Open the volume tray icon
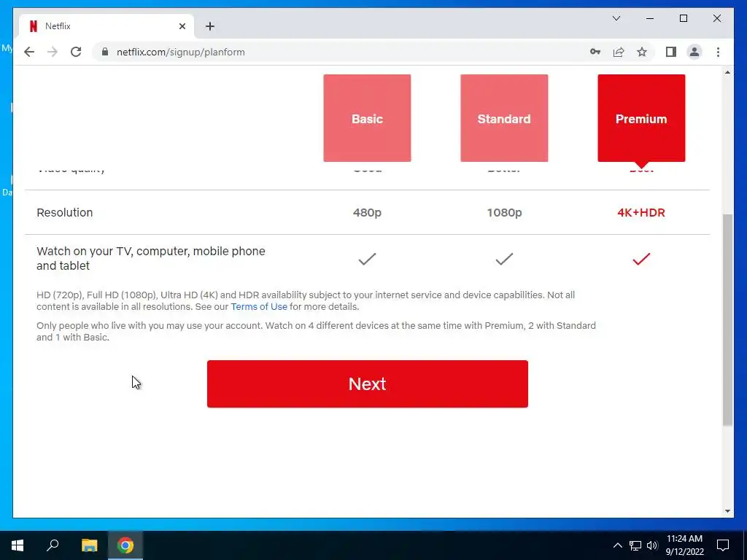Viewport: 747px width, 560px height. [652, 545]
